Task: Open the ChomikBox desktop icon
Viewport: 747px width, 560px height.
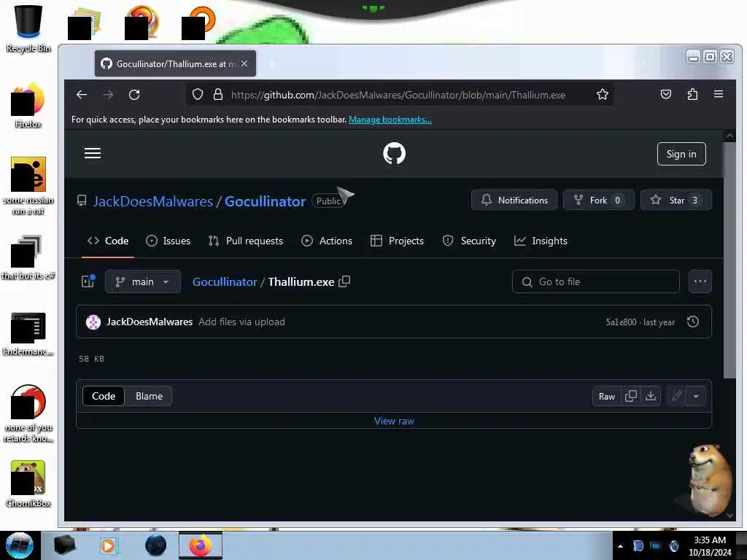Action: (x=28, y=484)
